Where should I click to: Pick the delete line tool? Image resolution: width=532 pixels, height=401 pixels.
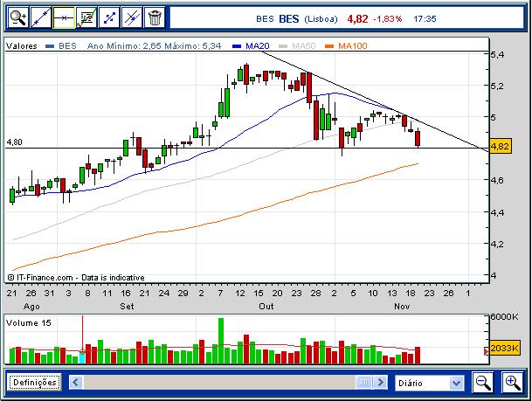pyautogui.click(x=132, y=17)
